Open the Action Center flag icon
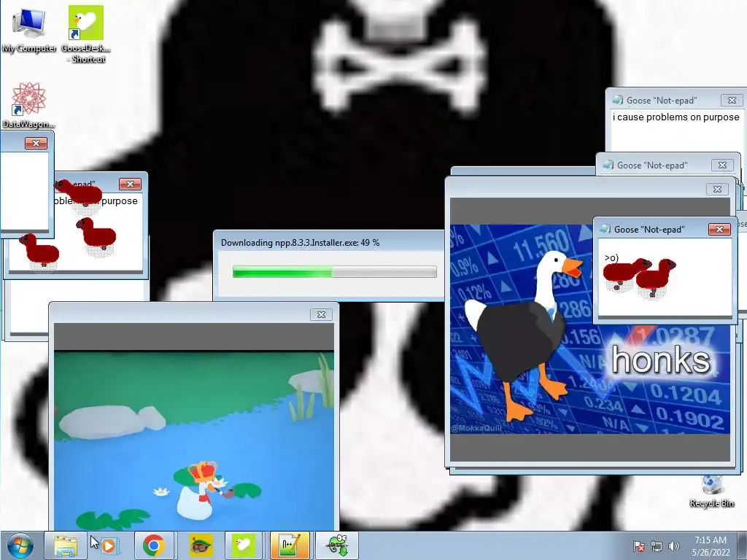The height and width of the screenshot is (560, 747). 639,546
